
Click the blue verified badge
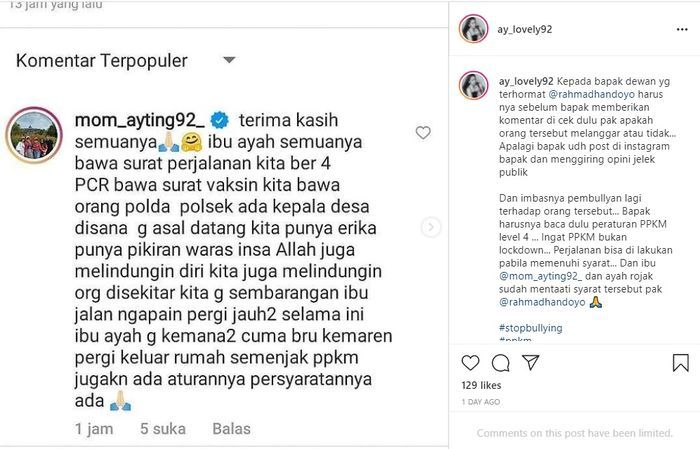click(x=220, y=120)
